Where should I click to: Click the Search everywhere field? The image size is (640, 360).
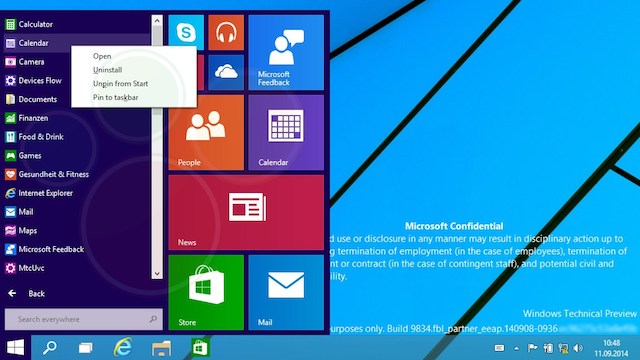coord(84,319)
